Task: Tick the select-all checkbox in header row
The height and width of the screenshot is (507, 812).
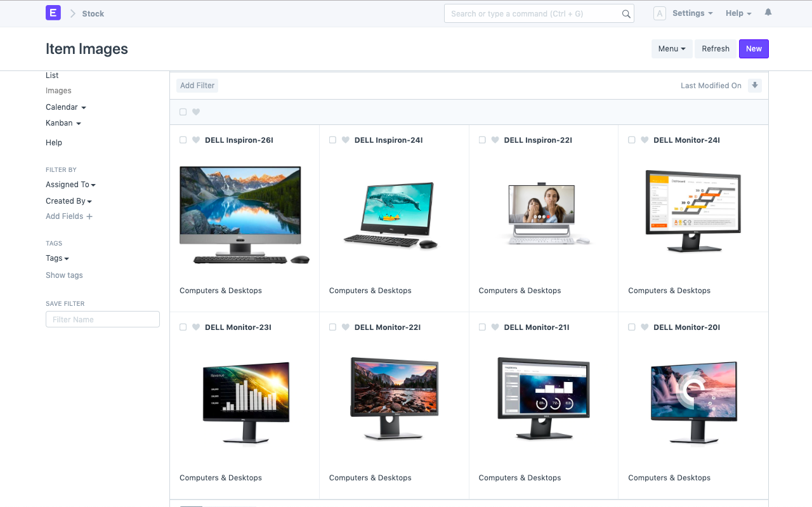Action: coord(183,112)
